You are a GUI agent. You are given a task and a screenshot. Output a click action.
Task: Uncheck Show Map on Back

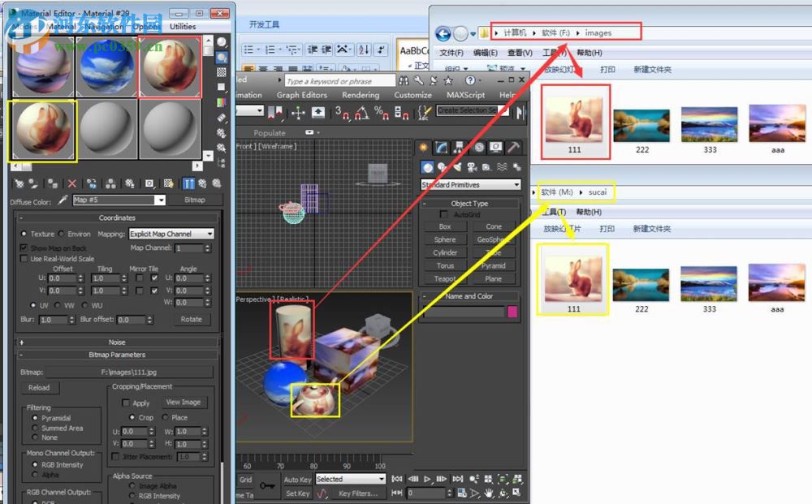coord(23,248)
